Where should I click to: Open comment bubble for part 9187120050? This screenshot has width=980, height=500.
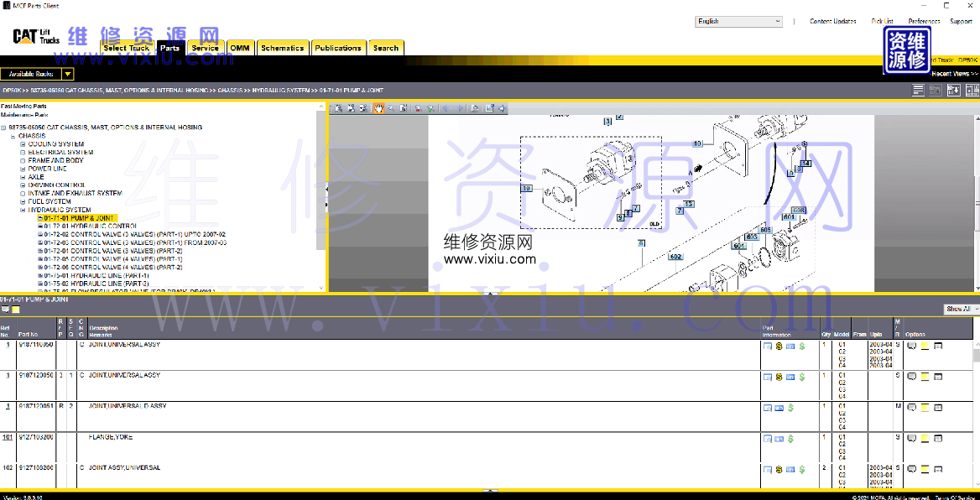point(912,377)
